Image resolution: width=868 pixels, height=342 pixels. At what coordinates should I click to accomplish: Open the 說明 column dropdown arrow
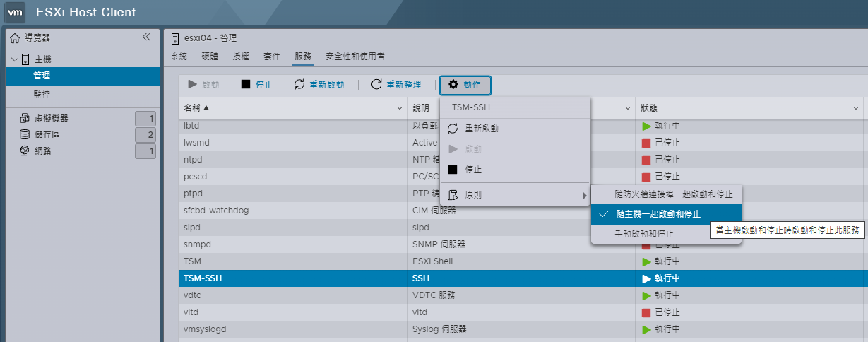point(628,108)
